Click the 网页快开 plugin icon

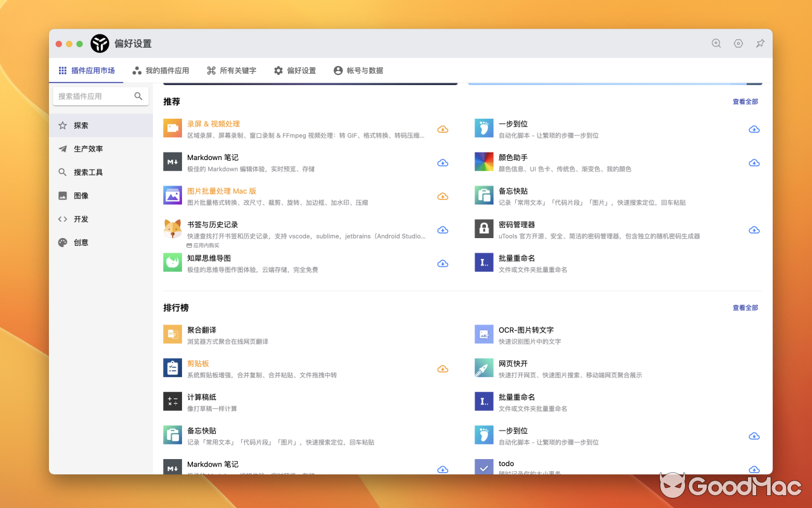[x=483, y=368]
